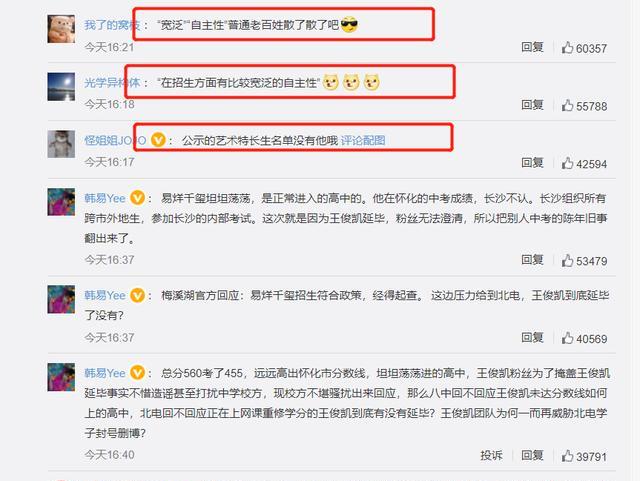
Task: Click the verified badge of first 韩易Yee comment
Action: coord(138,198)
